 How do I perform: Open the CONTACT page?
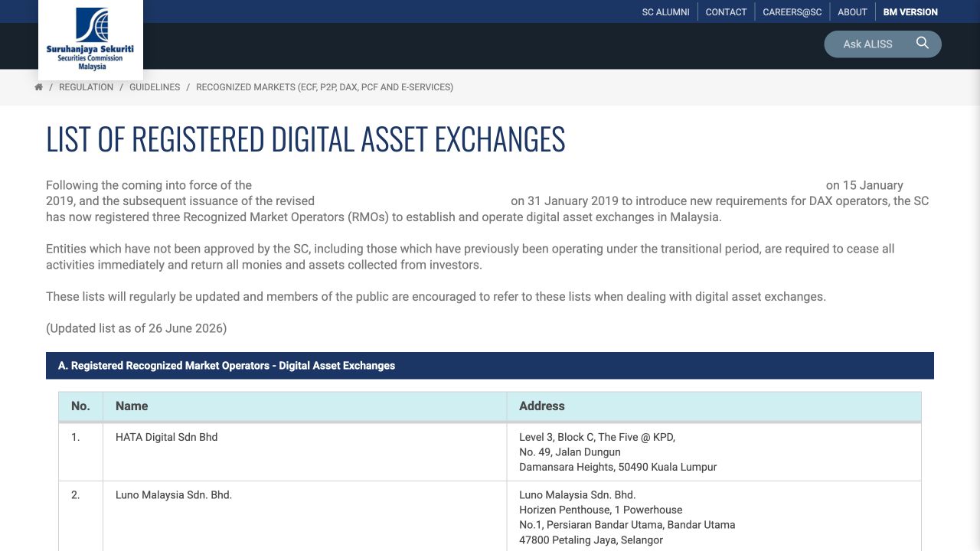click(726, 11)
